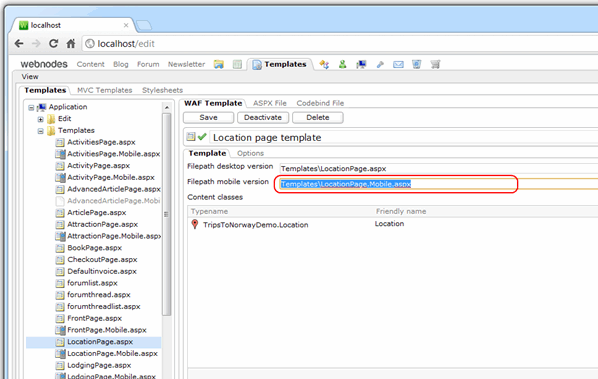Click the green table module icon
Viewport: 598px width, 379px height.
(x=237, y=64)
